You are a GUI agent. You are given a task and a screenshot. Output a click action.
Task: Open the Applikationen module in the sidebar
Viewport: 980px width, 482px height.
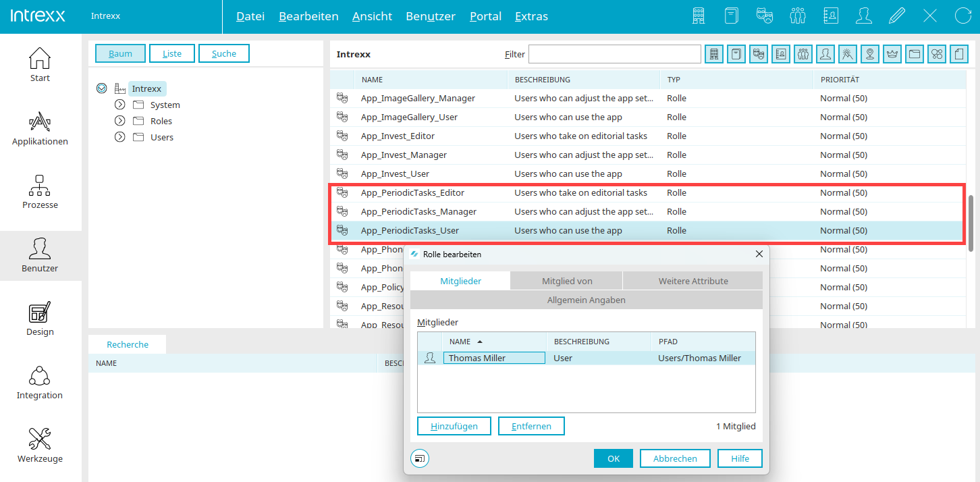coord(40,128)
